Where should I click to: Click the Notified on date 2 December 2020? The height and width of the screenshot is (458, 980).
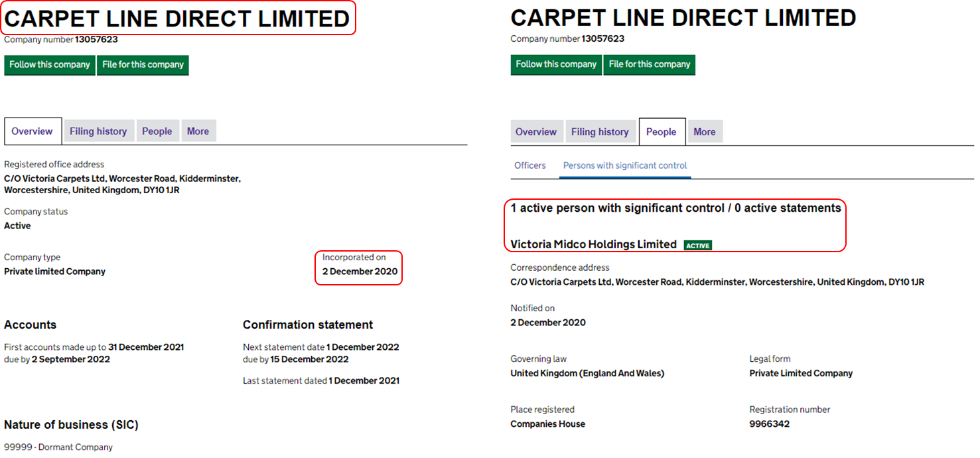(548, 323)
